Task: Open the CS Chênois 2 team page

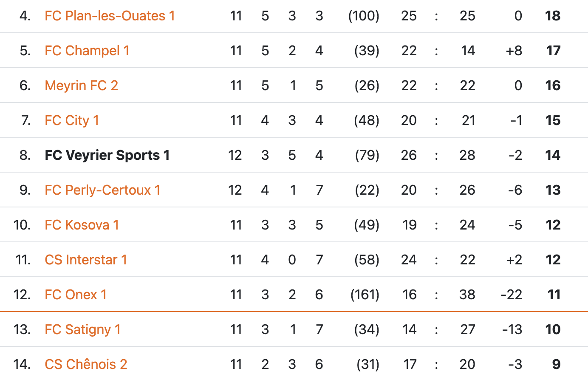Action: click(x=86, y=365)
